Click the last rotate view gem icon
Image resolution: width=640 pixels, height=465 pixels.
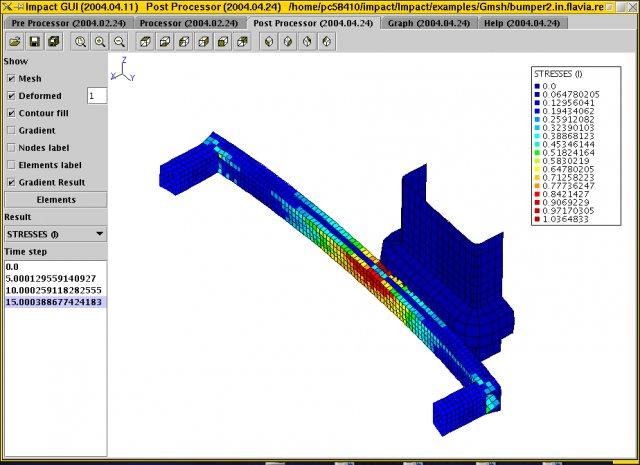[x=327, y=42]
